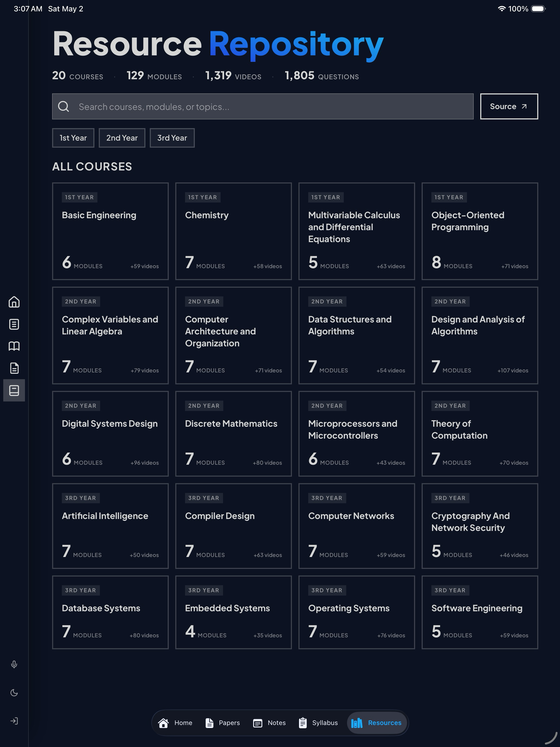Open Multivariable Calculus and Differential Equations card
560x747 pixels.
(x=357, y=231)
